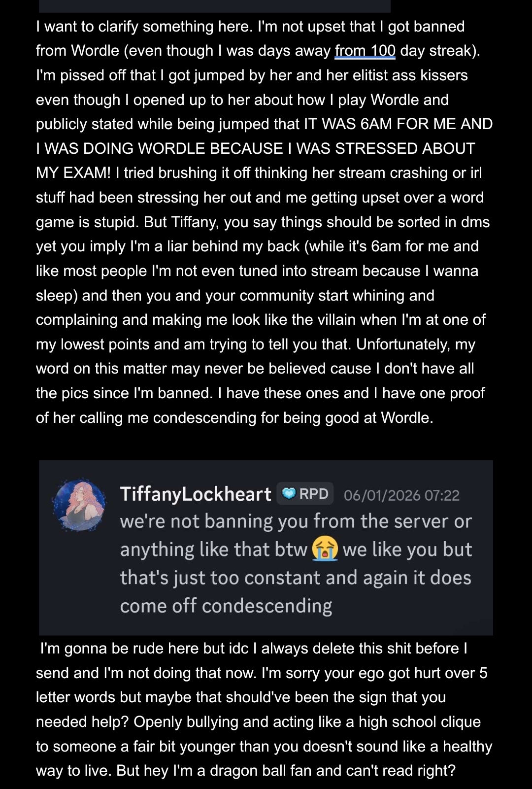532x789 pixels.
Task: Click the TiffanyLockheart username
Action: click(x=196, y=494)
